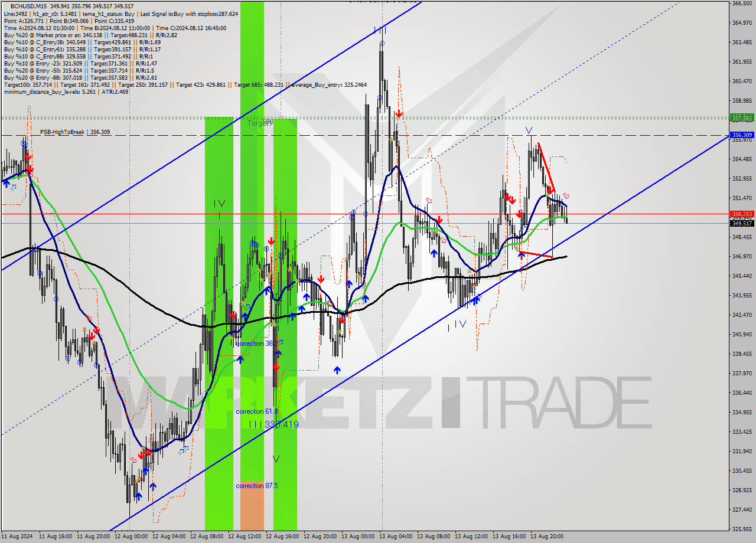Click the 331.940 price axis label
Screen dimensions: 756x543
point(742,452)
